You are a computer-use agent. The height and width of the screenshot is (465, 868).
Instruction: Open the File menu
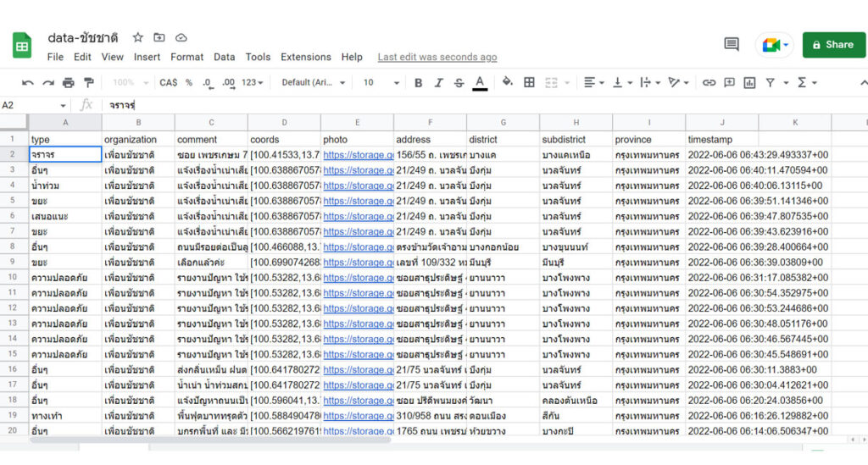pyautogui.click(x=55, y=57)
